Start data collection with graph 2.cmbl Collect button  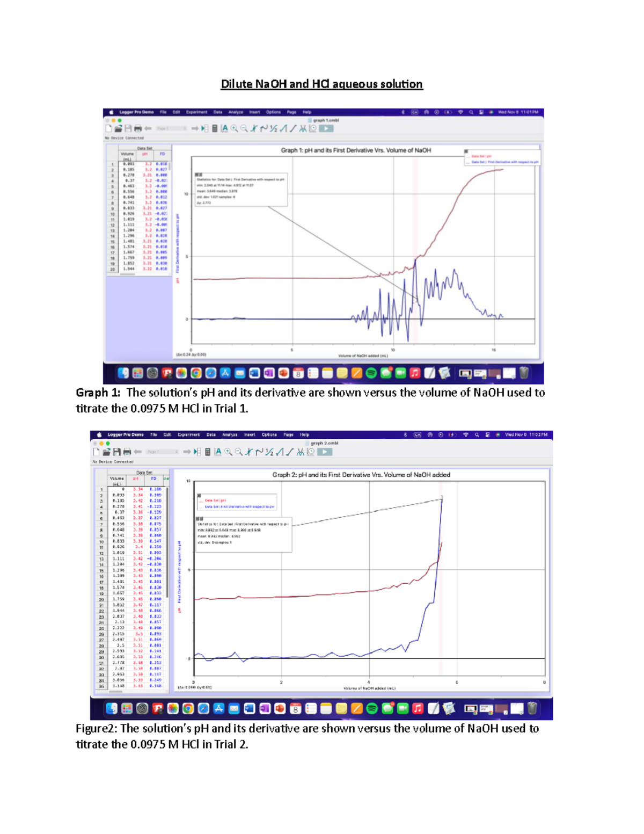(x=325, y=452)
